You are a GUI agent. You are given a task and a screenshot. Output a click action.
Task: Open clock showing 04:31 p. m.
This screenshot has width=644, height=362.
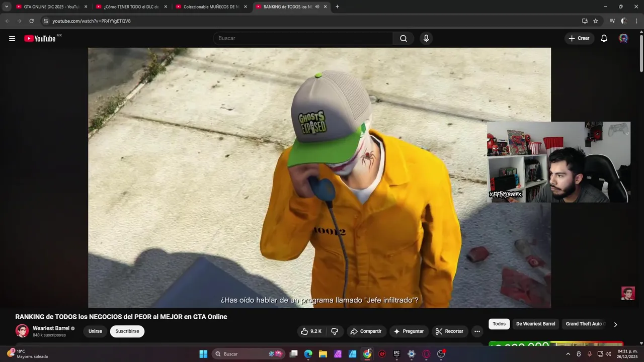click(627, 353)
